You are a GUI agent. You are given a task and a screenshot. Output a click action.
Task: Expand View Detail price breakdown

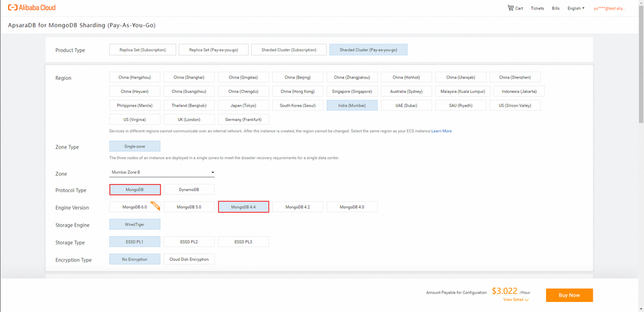(x=516, y=300)
